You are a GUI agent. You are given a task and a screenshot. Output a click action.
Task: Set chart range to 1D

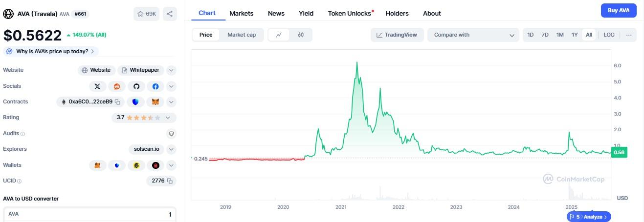tap(530, 35)
